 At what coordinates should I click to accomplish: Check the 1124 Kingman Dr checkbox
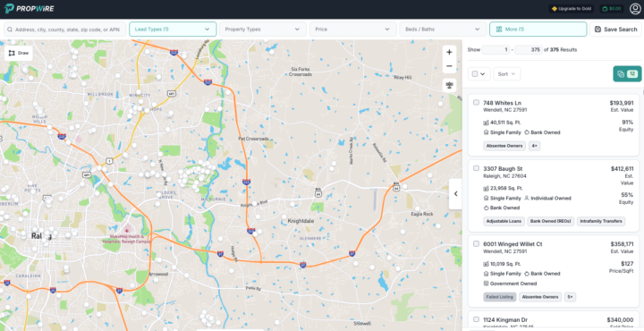476,319
